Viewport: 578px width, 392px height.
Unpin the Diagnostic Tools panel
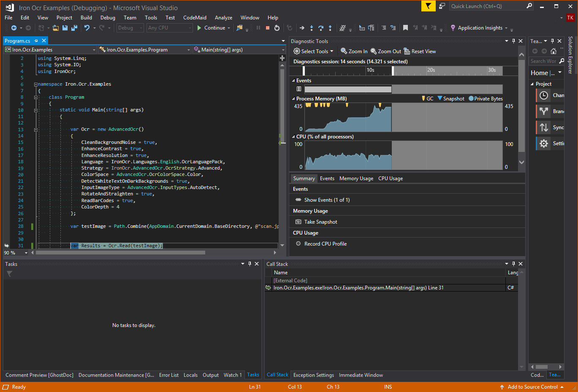513,41
